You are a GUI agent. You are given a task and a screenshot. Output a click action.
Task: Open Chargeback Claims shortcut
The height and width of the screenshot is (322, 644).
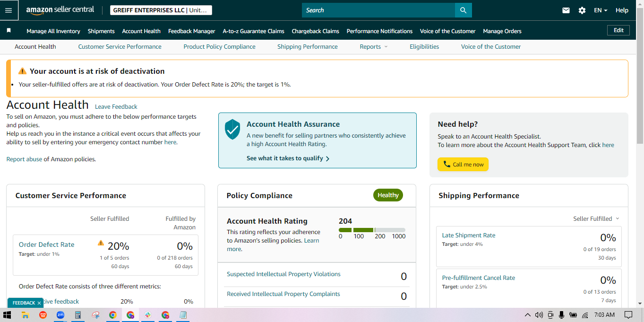[316, 31]
